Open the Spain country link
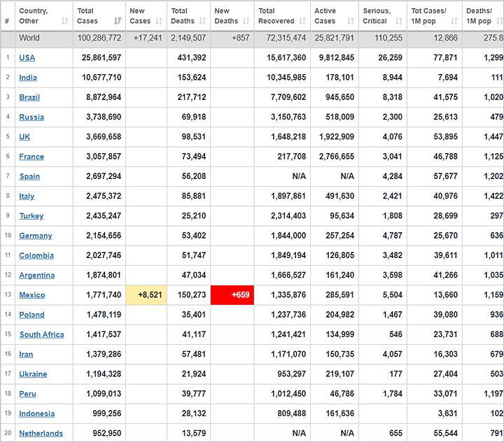The image size is (504, 442). 29,177
